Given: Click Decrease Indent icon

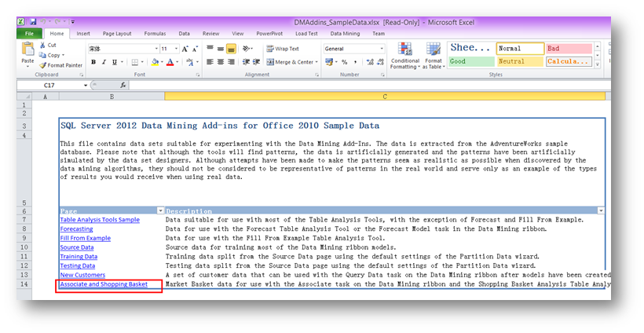Looking at the screenshot, I should [246, 62].
